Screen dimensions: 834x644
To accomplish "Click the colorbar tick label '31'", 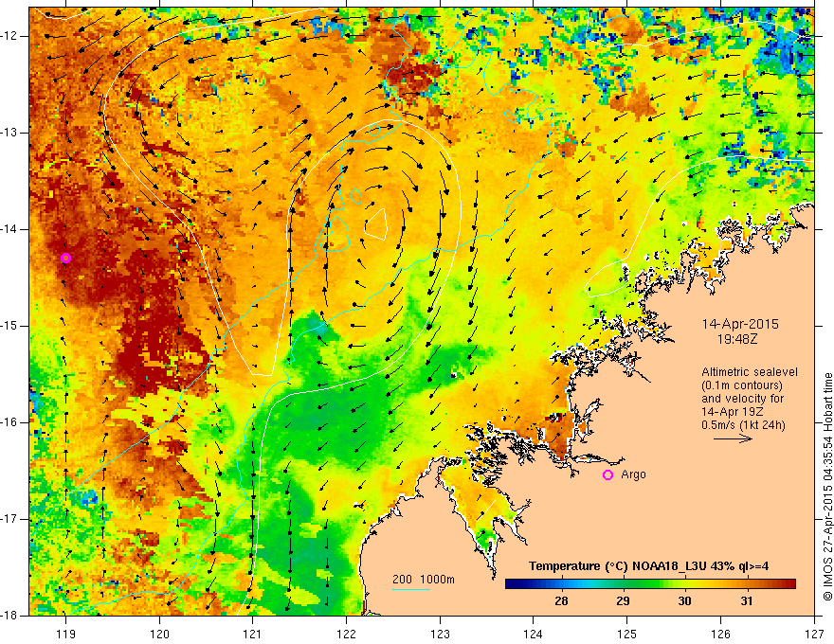I will (x=747, y=601).
